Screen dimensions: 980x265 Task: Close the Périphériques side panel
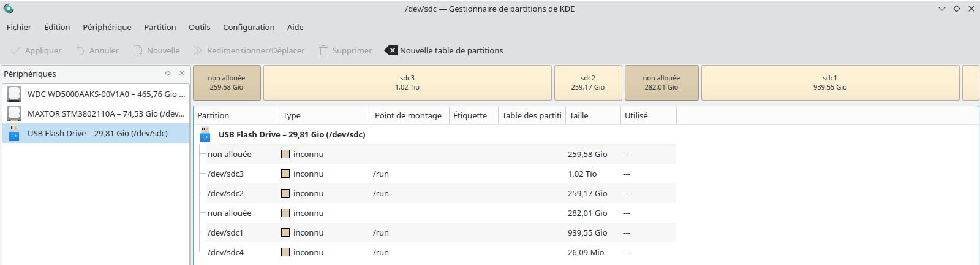[x=182, y=73]
